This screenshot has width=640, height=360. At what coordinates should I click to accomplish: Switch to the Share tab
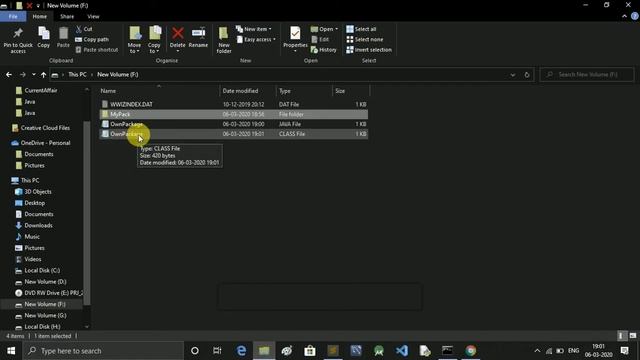click(x=67, y=17)
